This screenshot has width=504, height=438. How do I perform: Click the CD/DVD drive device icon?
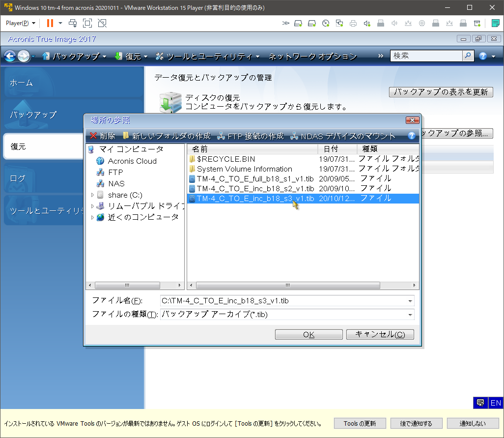(x=326, y=23)
